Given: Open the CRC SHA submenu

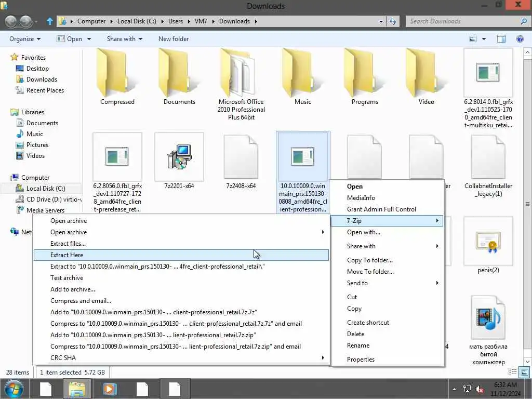Looking at the screenshot, I should 181,357.
